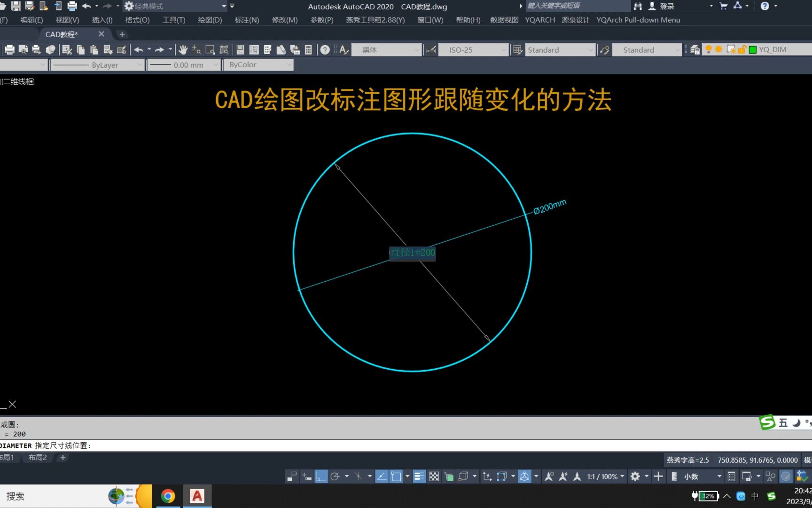812x508 pixels.
Task: Toggle the YQ_DIM layer lock icon
Action: 742,49
